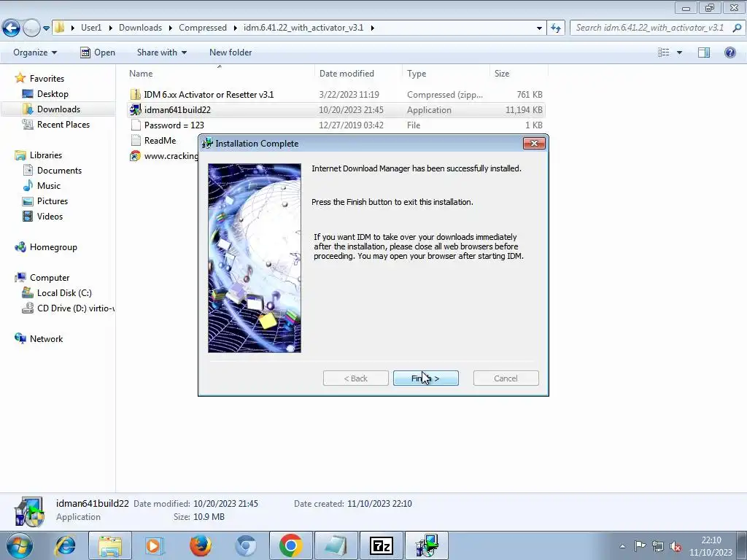
Task: Select IDM 6.xx Activator or Resetter v3.1 archive
Action: coord(336,94)
